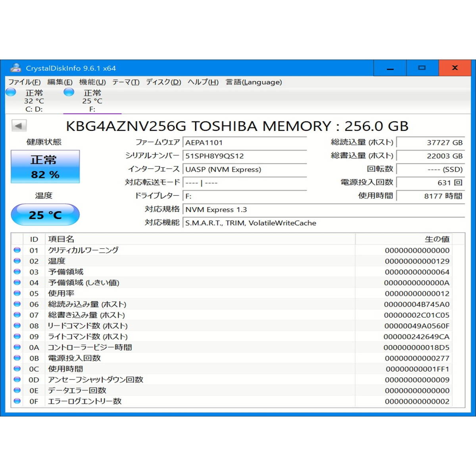Open the 言語(Language) menu

[254, 82]
